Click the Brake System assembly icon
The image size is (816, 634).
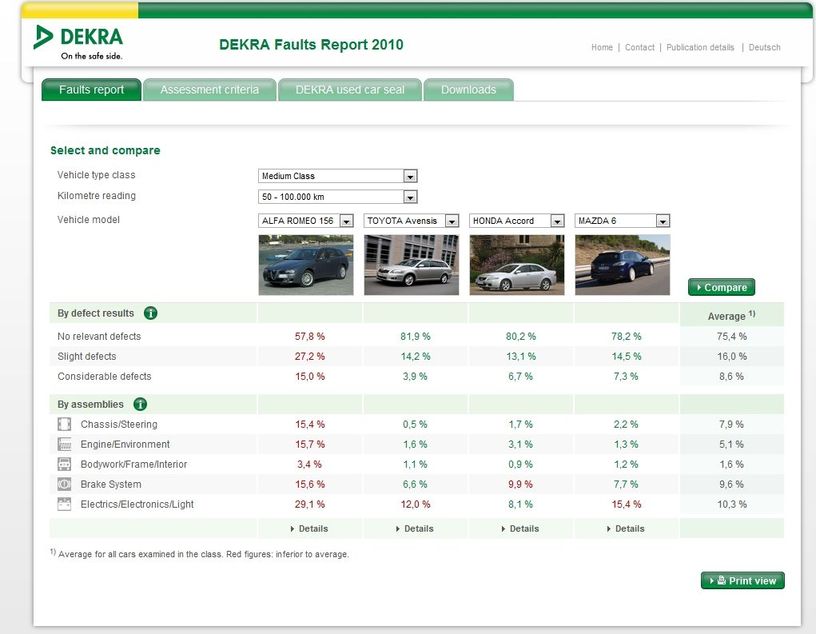(x=64, y=484)
